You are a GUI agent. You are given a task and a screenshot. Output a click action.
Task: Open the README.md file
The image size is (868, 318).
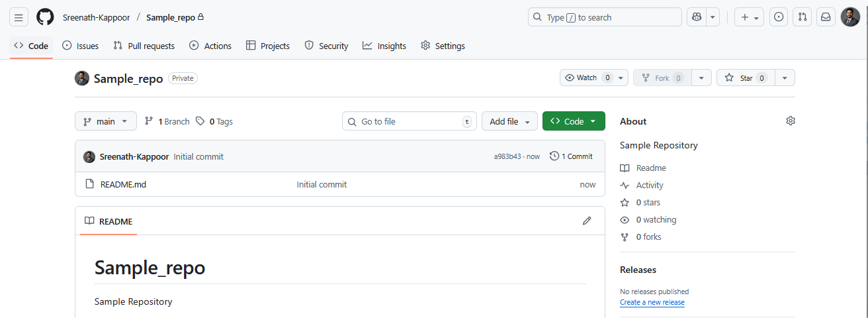[123, 184]
